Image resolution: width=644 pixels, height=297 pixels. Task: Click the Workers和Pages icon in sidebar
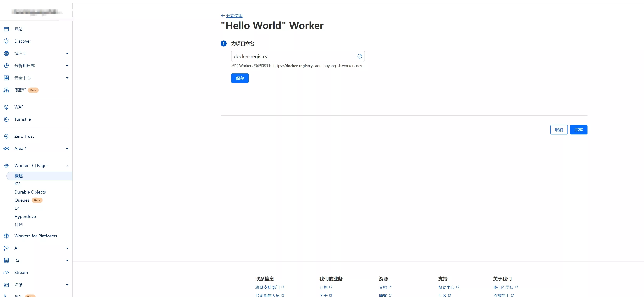click(x=7, y=165)
